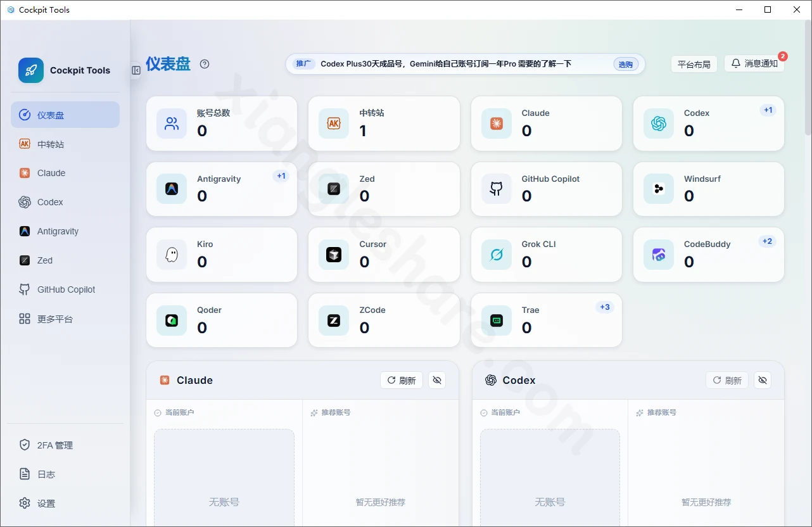812x527 pixels.
Task: Expand the +1 badge on Antigravity card
Action: 281,176
